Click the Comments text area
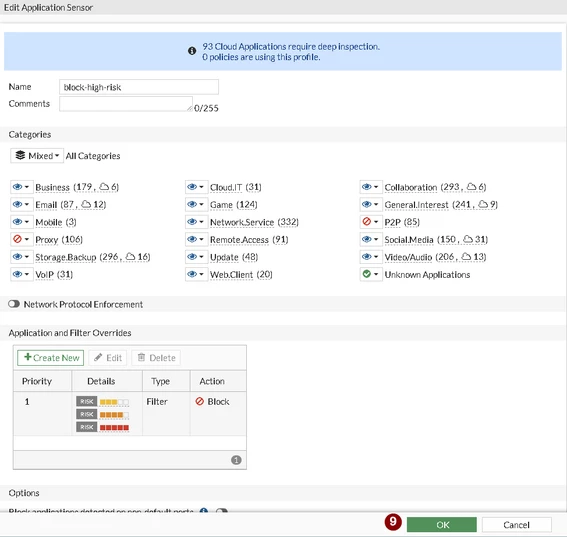Screen dimensions: 567x537 point(126,104)
